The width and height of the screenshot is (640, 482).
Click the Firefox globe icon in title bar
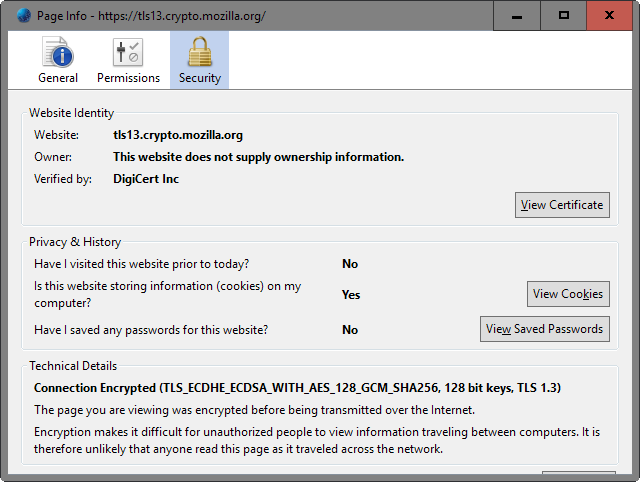[24, 16]
